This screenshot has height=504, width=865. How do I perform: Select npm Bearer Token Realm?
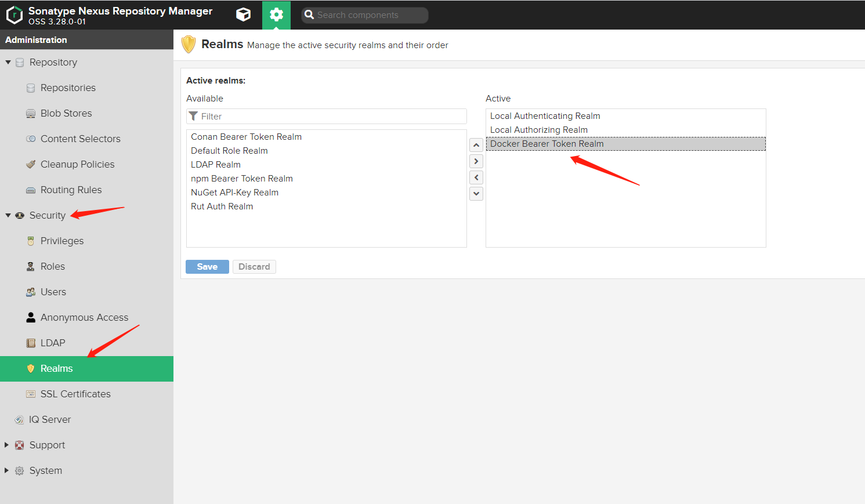pyautogui.click(x=327, y=179)
